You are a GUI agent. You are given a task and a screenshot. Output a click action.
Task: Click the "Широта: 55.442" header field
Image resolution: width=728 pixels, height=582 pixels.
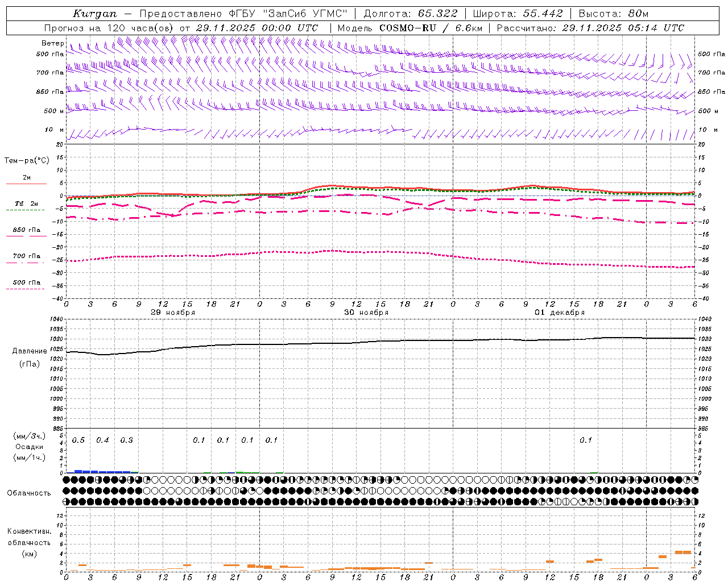[x=518, y=14]
